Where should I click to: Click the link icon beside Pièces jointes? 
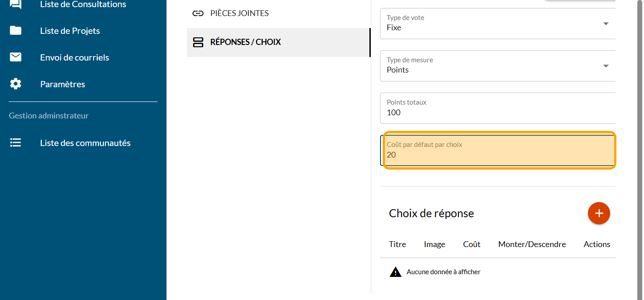coord(198,13)
